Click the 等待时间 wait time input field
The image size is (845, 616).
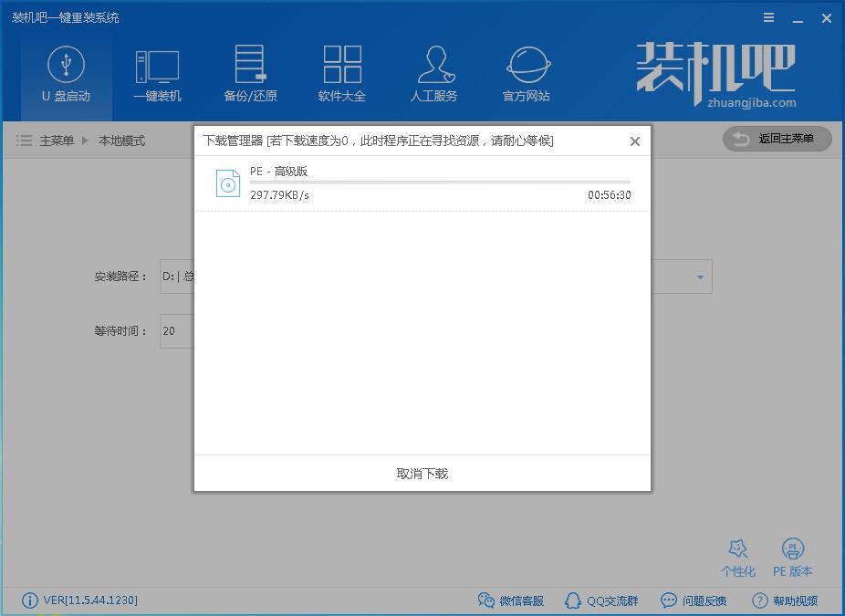pos(177,331)
